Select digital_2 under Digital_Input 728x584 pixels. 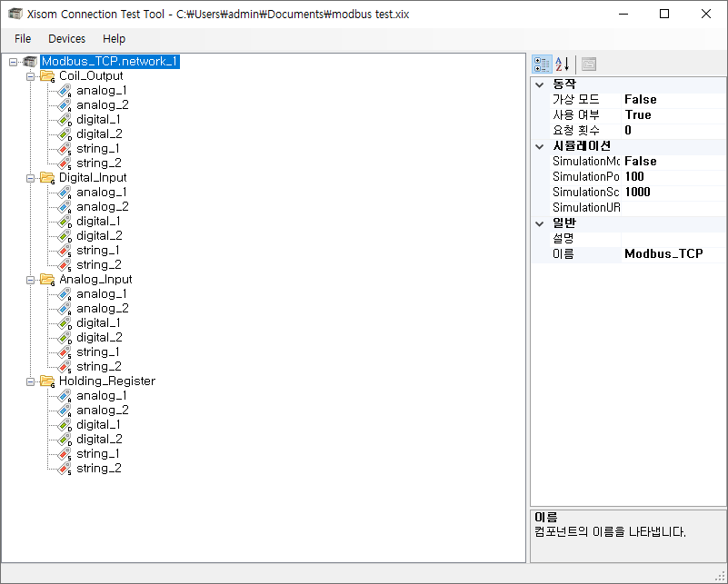point(99,236)
